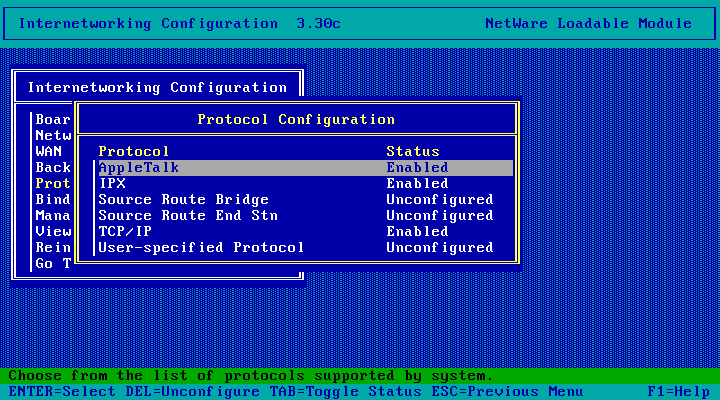Screen dimensions: 720x400
Task: Open the WAN item in background menu
Action: point(48,152)
